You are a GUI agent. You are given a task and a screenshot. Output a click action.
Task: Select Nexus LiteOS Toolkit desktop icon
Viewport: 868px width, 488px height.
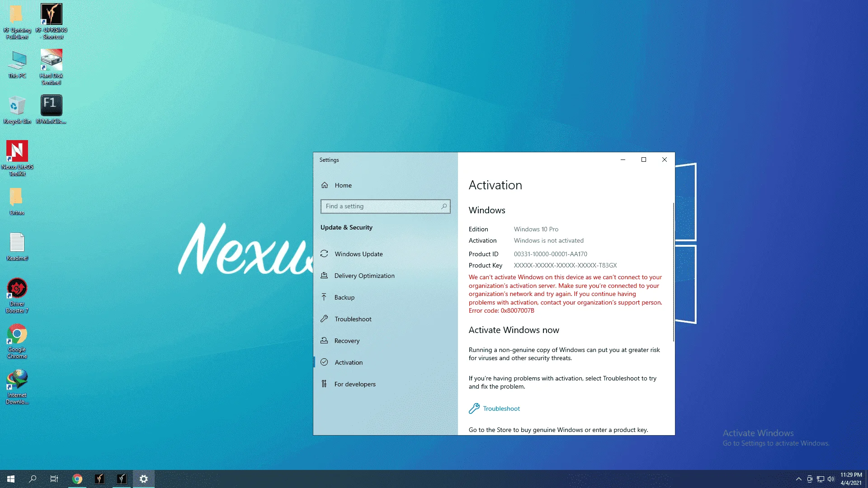click(17, 158)
